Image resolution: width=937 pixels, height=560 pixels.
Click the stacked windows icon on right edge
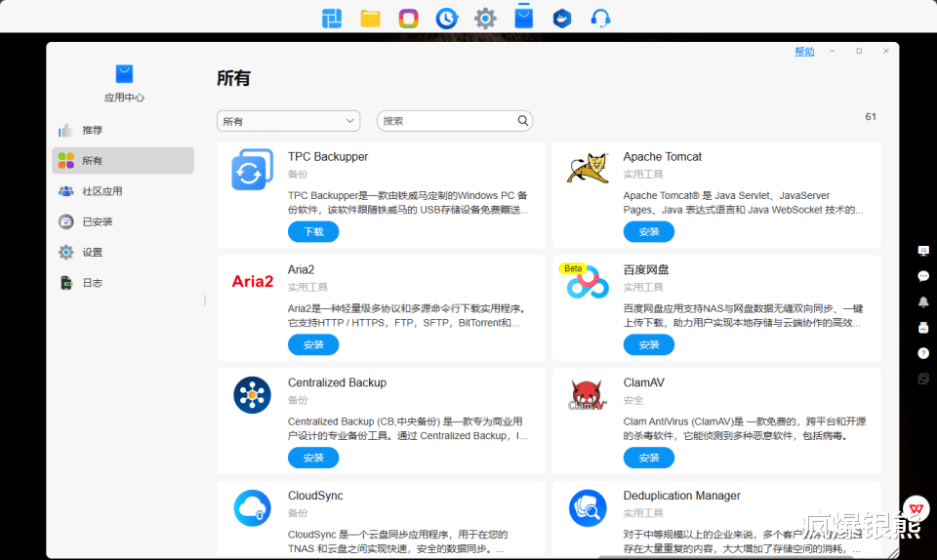(x=923, y=380)
